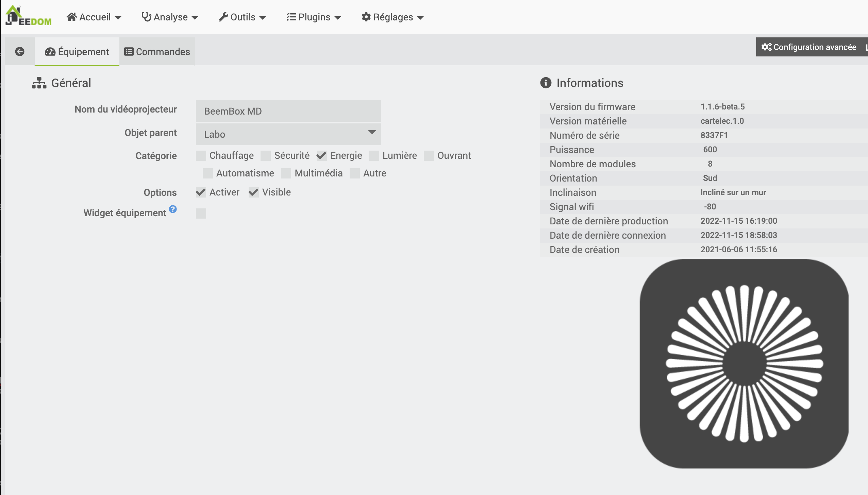Image resolution: width=868 pixels, height=495 pixels.
Task: Click the Informations info icon
Action: coord(546,83)
